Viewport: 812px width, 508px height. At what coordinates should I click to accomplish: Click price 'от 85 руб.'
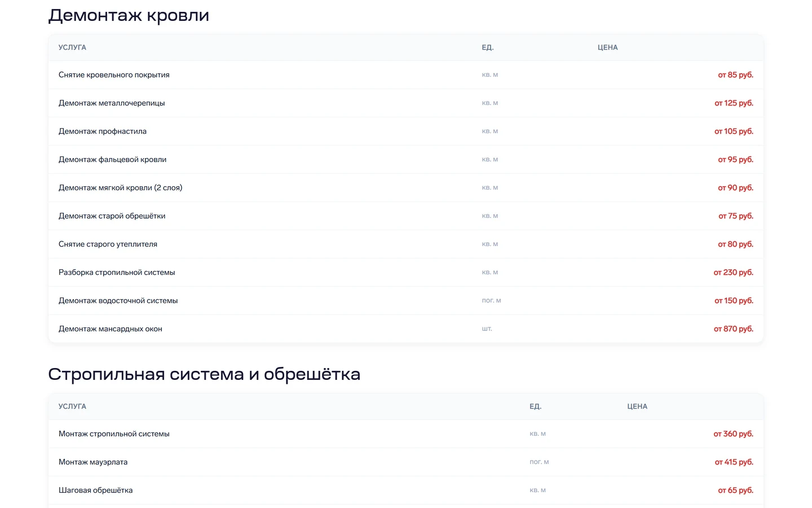(x=735, y=75)
